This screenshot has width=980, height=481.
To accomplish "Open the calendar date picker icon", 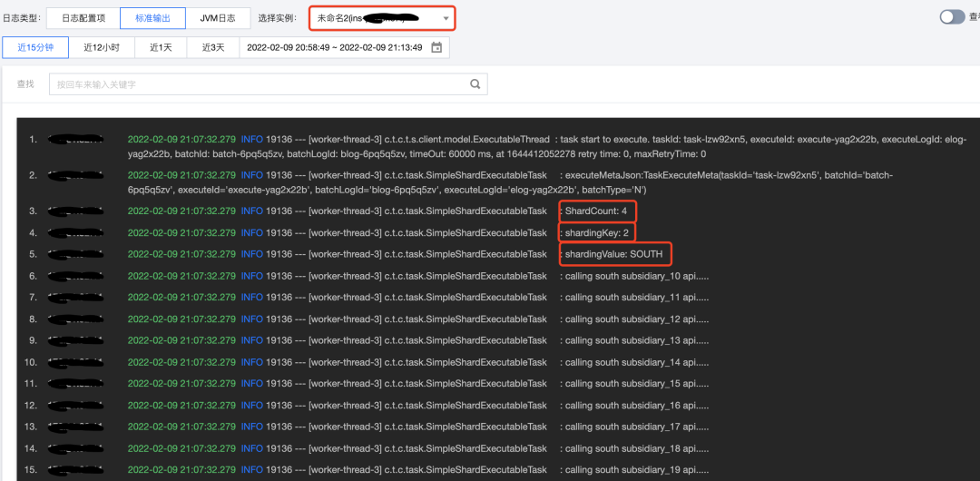I will [436, 47].
